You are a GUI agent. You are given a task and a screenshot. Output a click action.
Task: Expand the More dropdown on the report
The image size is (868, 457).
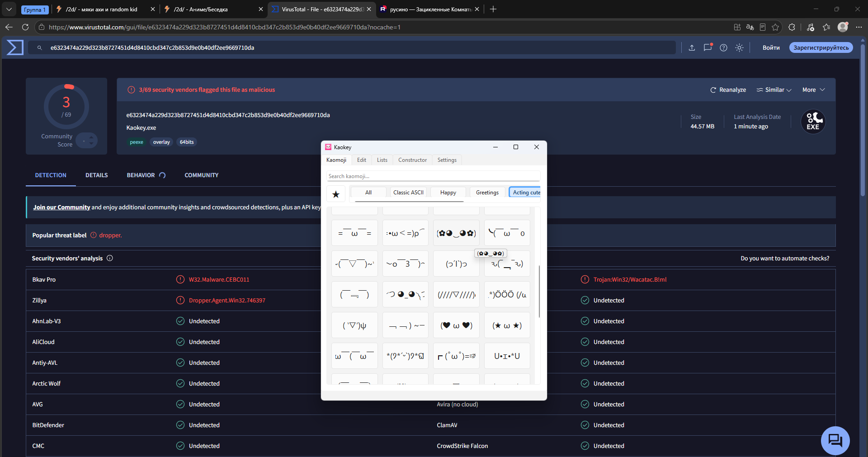point(814,90)
